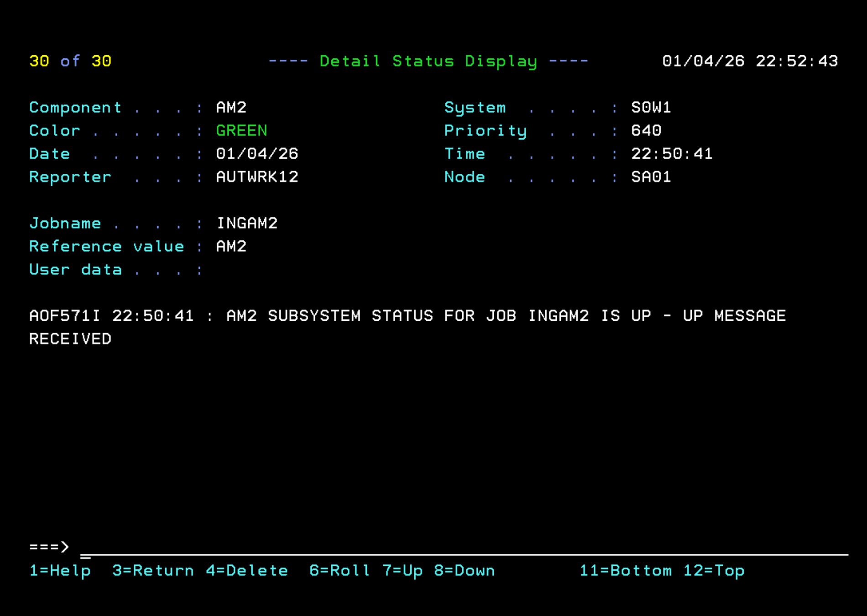Screen dimensions: 867x616
Task: Select the System value SOW1
Action: [651, 108]
